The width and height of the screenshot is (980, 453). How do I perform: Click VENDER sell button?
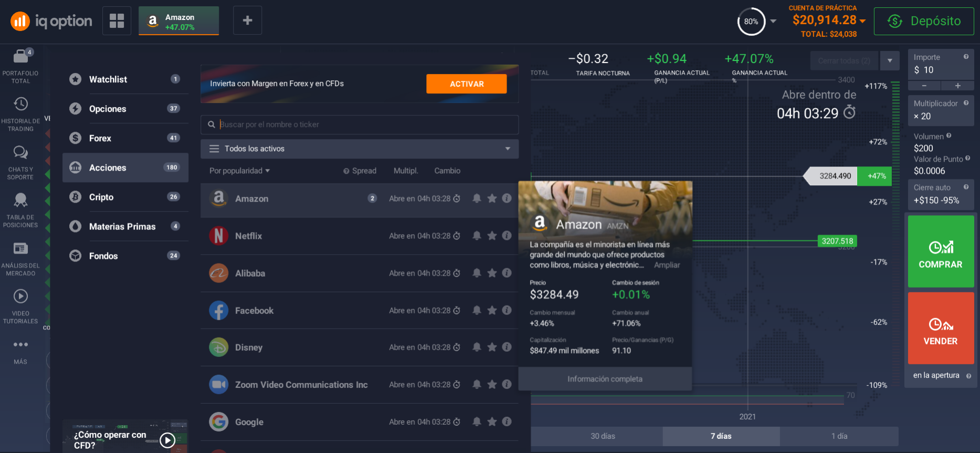point(941,328)
